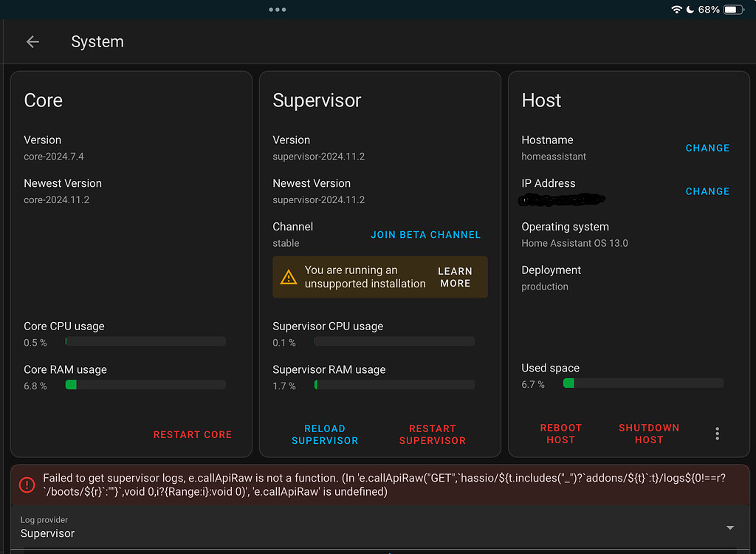
Task: Click the supervisor-2024.11.2 text under Version
Action: tap(319, 157)
